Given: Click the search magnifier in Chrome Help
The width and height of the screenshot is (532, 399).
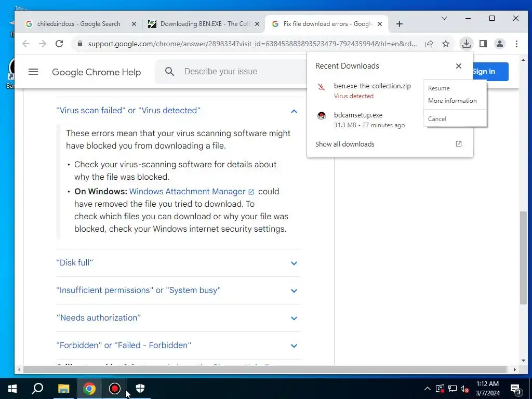Looking at the screenshot, I should [170, 72].
